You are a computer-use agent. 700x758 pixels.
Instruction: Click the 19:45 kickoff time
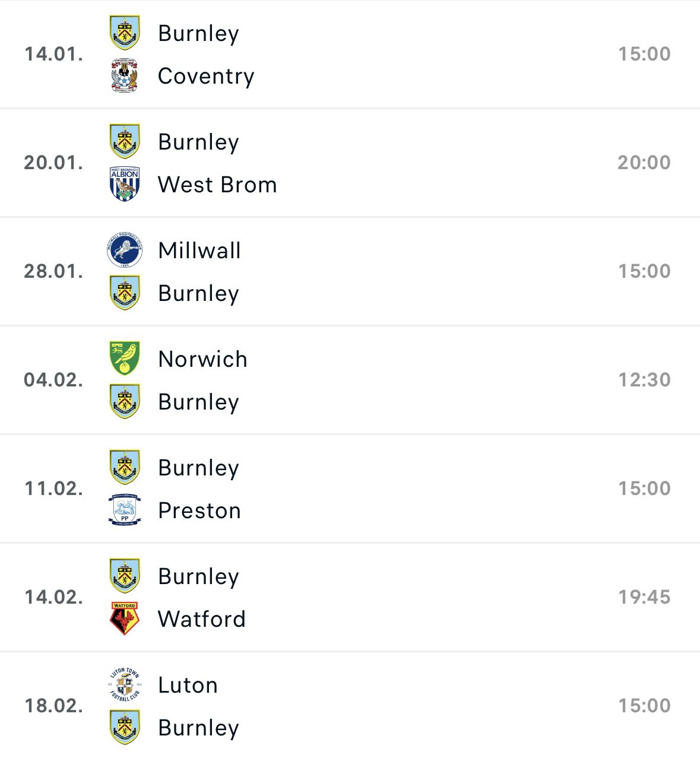tap(645, 597)
